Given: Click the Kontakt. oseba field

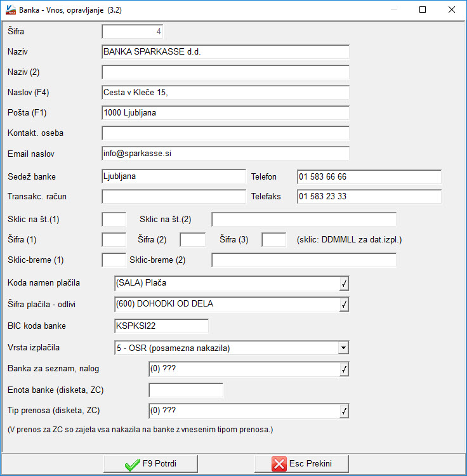Looking at the screenshot, I should (225, 133).
